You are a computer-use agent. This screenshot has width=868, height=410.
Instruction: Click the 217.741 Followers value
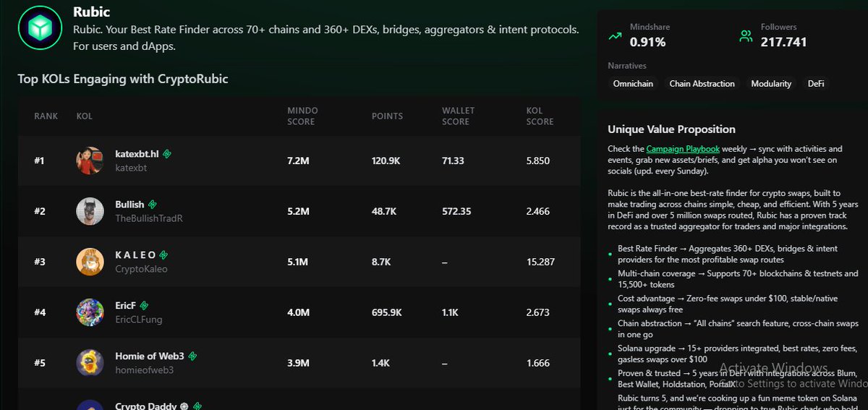tap(783, 42)
